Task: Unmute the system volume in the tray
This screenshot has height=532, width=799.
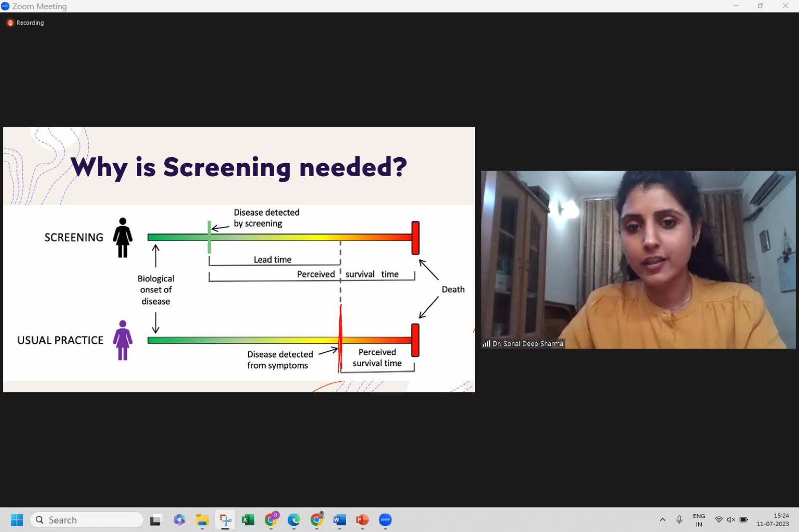Action: coord(731,520)
